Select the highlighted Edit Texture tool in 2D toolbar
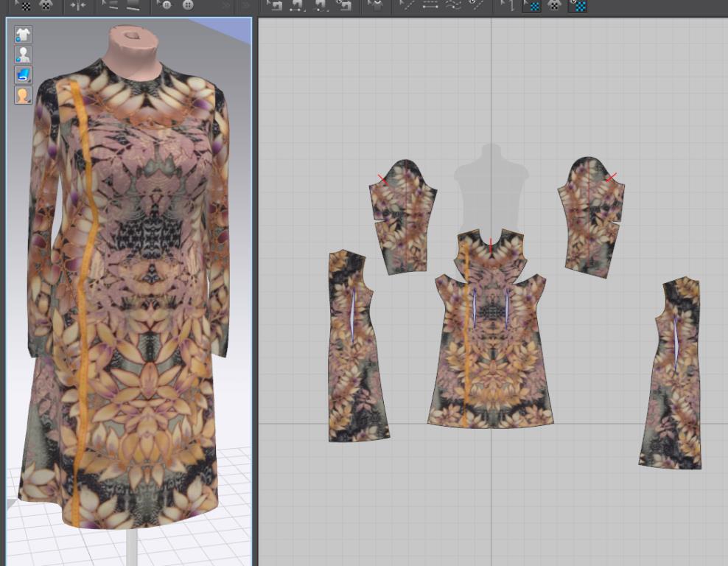This screenshot has height=566, width=728. [x=531, y=6]
